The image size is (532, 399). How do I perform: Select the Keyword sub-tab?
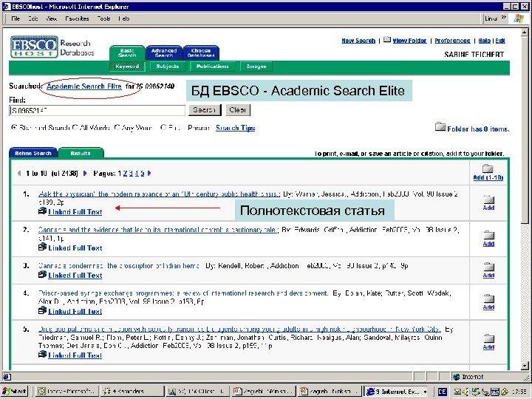pyautogui.click(x=127, y=66)
